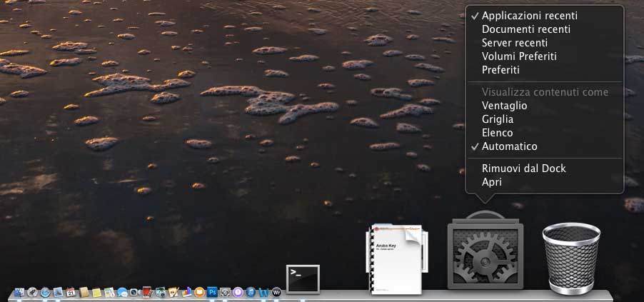Display contents as Elenco
644x302 pixels.
tap(497, 133)
